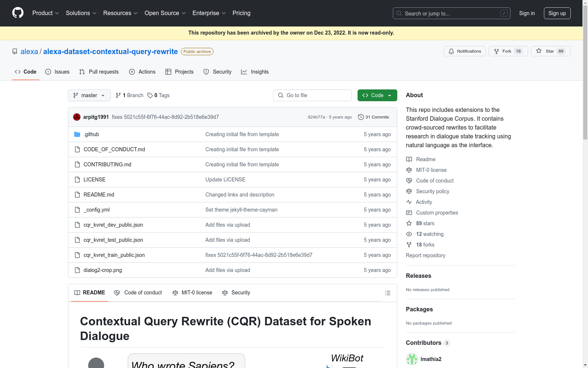This screenshot has height=368, width=588.
Task: Expand the Product menu
Action: (x=46, y=13)
